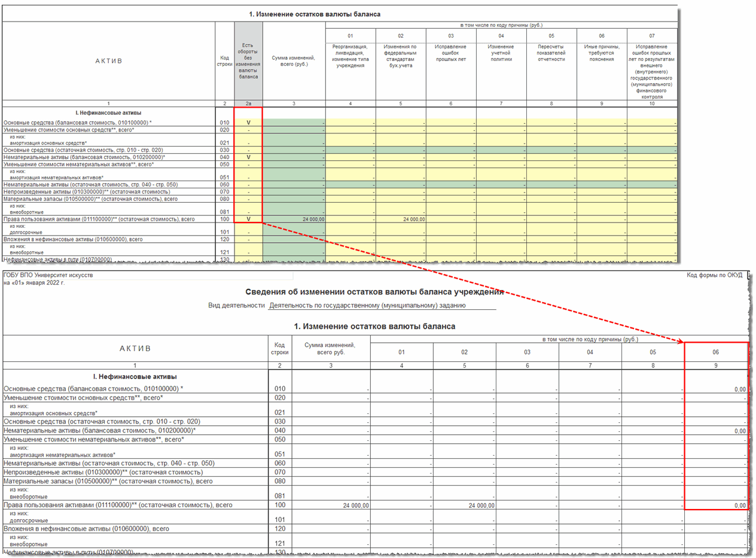
Task: Click 'Основные средства (балансовая стоимость, 010100000)' in the upper form
Action: coord(78,123)
